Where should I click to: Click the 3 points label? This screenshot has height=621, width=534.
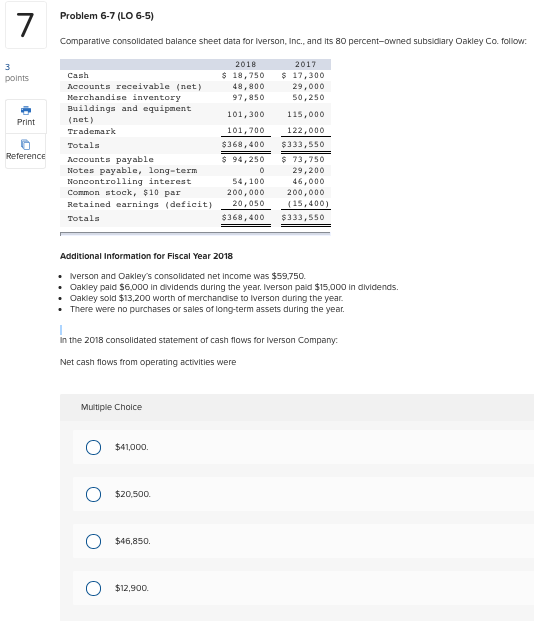[17, 72]
